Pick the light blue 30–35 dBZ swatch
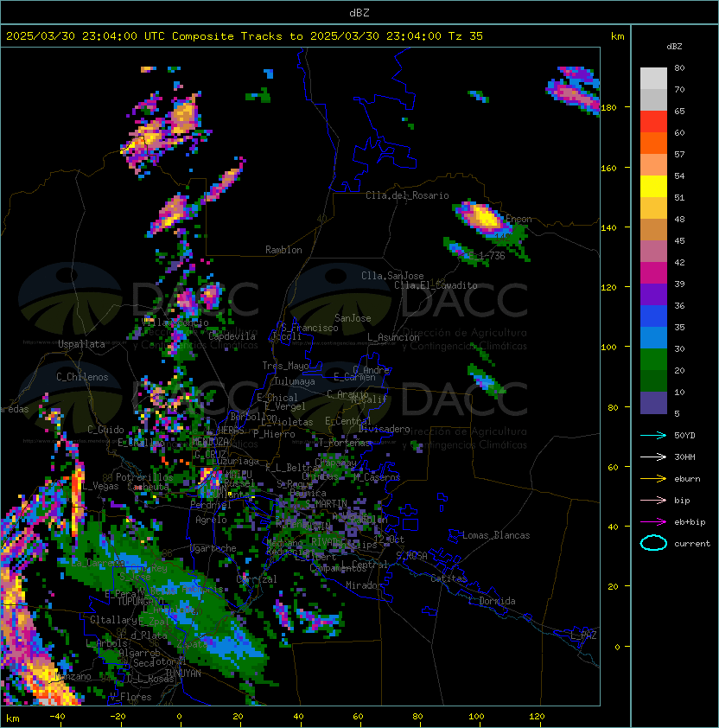Screen dimensions: 719x728 [x=653, y=337]
